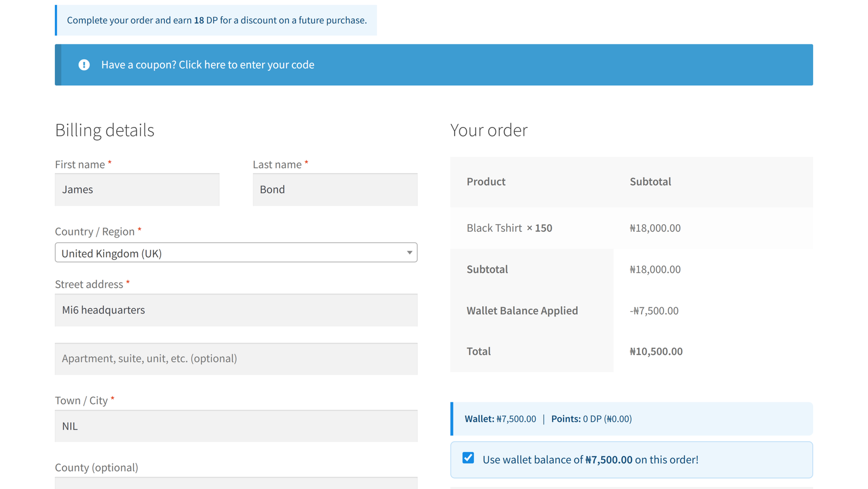Click the Apartment, suite, unit optional field
This screenshot has height=489, width=868.
(x=236, y=359)
